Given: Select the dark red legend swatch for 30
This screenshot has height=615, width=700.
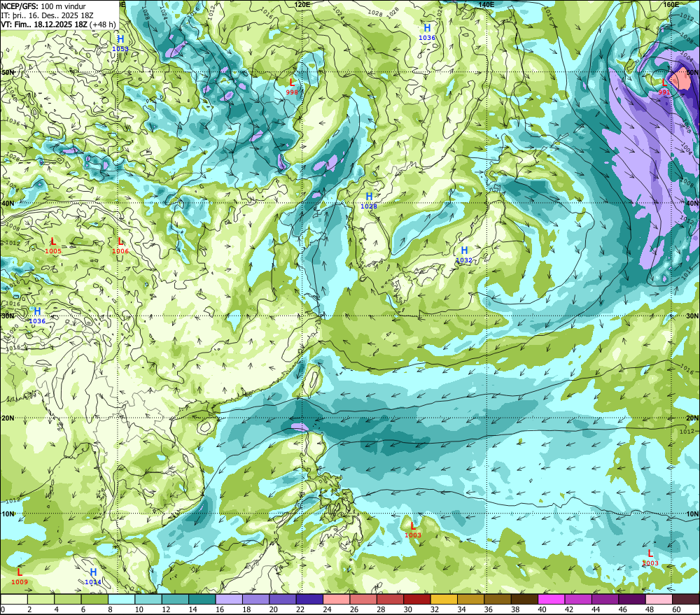Looking at the screenshot, I should pos(417,599).
